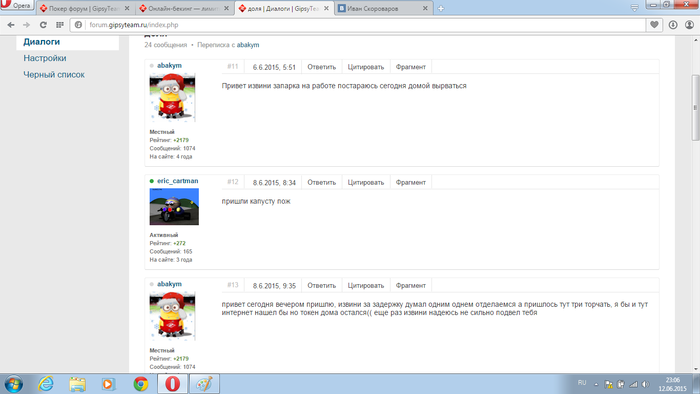This screenshot has height=394, width=700.
Task: Click 'Ответить' on message #13
Action: (321, 286)
